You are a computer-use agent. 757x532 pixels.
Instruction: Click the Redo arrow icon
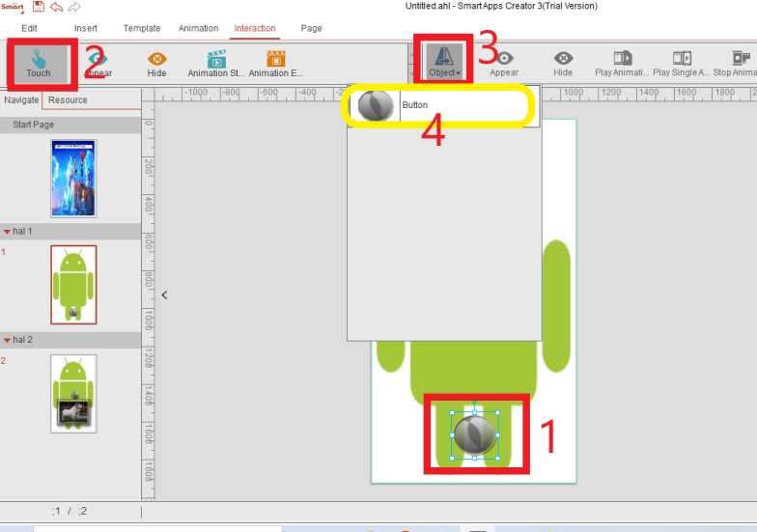74,7
